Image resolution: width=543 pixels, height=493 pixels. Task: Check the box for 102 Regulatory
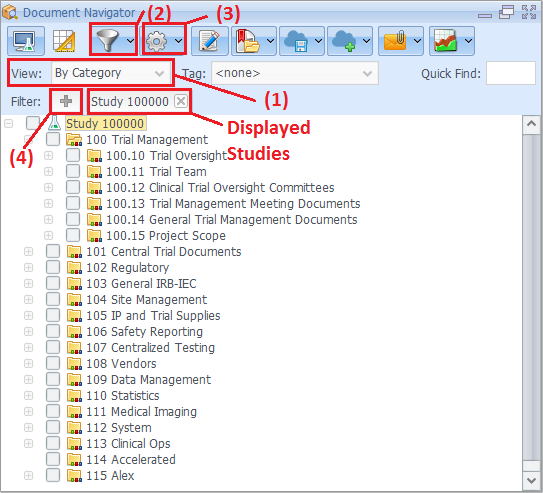[x=53, y=267]
